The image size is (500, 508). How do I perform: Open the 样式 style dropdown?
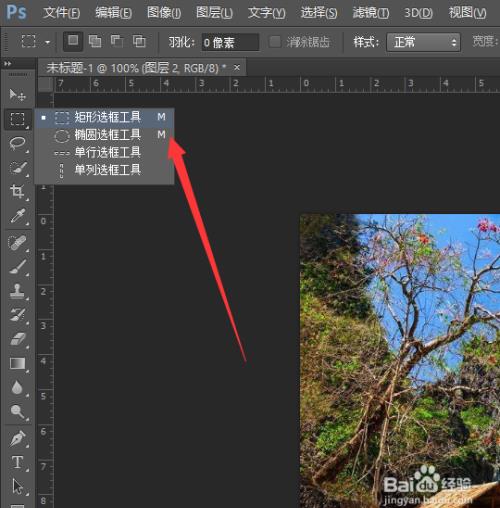point(423,42)
